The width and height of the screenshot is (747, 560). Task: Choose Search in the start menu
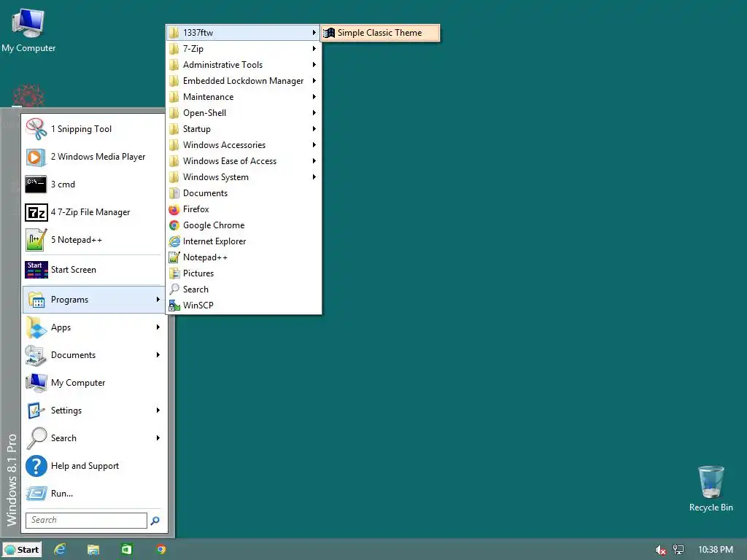click(93, 438)
